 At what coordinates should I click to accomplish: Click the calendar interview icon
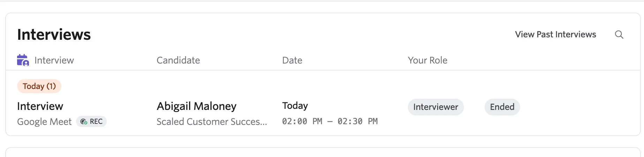coord(23,60)
